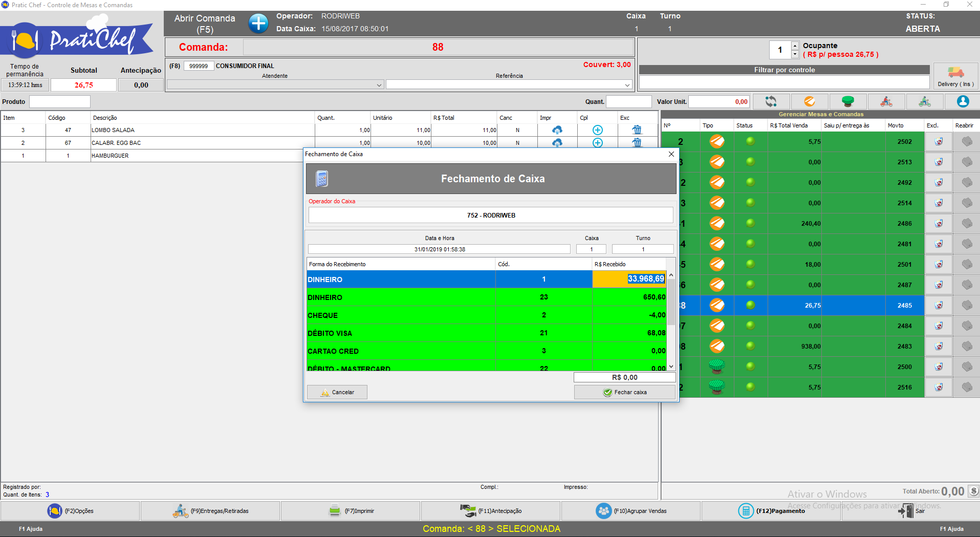Increase Ocupante count with up arrow
Screen dimensions: 980x537
point(795,46)
